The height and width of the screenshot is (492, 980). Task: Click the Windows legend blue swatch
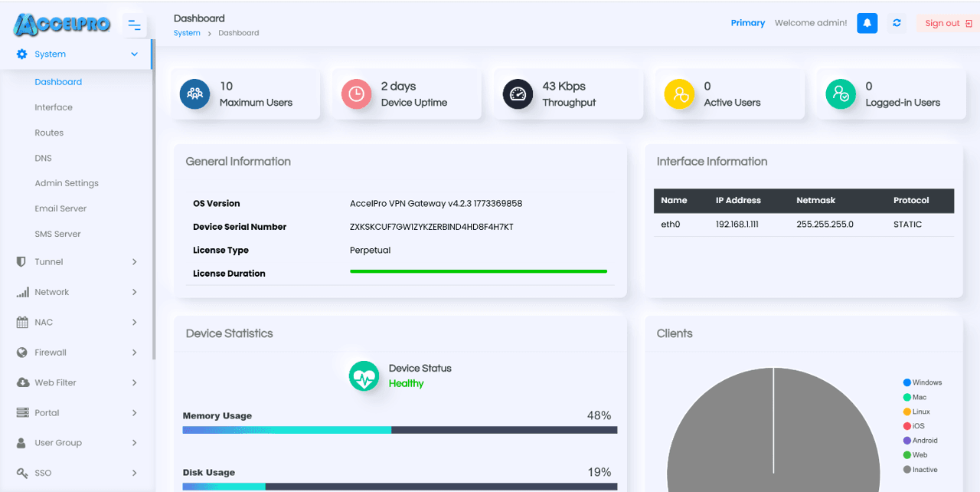point(907,382)
